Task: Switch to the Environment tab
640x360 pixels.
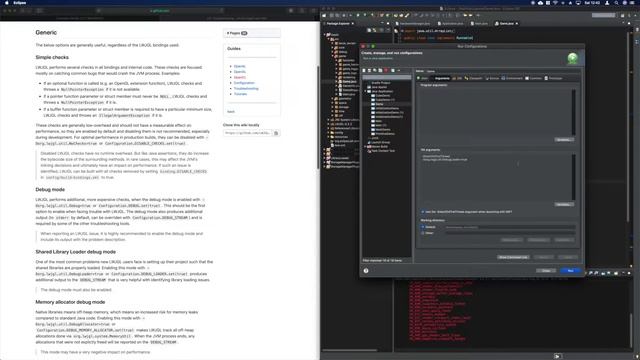Action: 512,78
